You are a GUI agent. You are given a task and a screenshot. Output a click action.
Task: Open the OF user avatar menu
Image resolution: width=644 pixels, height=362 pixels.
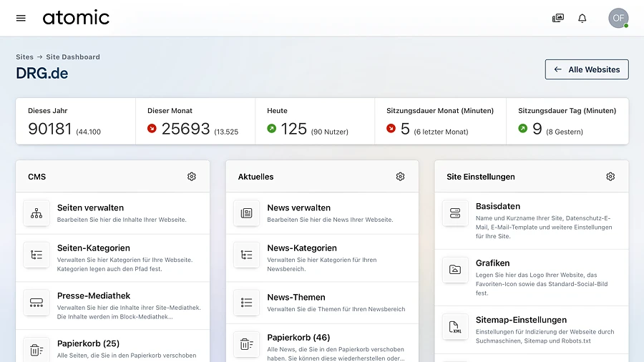[618, 18]
